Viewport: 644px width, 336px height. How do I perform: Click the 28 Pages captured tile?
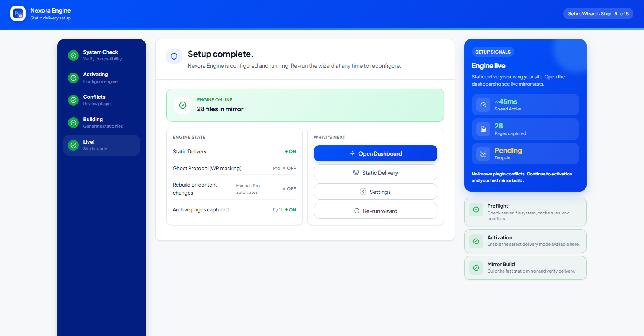tap(525, 129)
